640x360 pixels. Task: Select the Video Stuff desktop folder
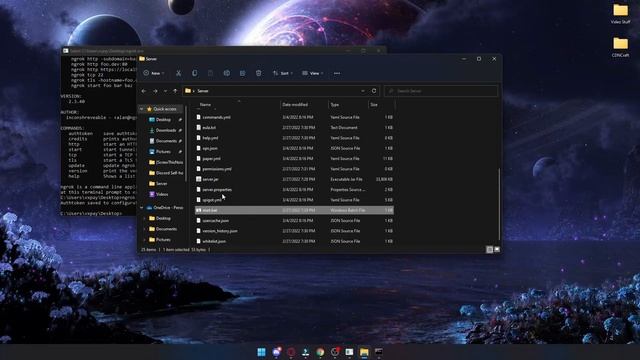pyautogui.click(x=620, y=13)
